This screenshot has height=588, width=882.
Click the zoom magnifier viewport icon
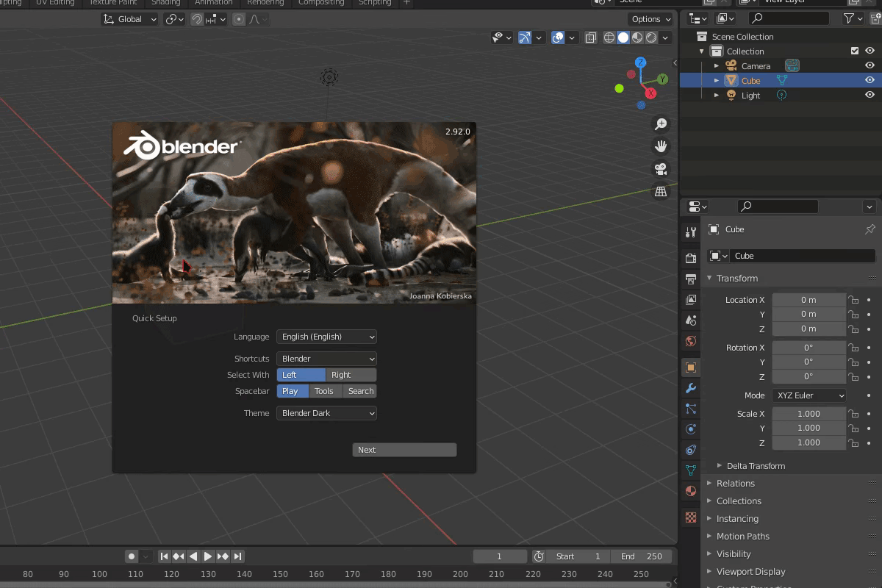click(661, 124)
